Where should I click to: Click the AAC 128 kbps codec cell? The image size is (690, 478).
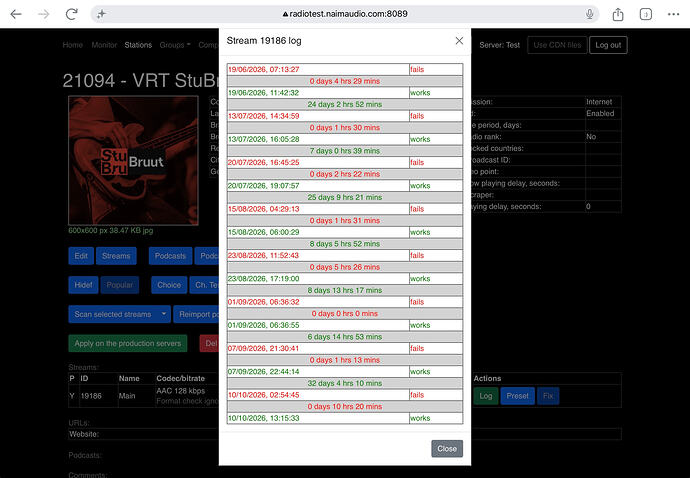181,391
